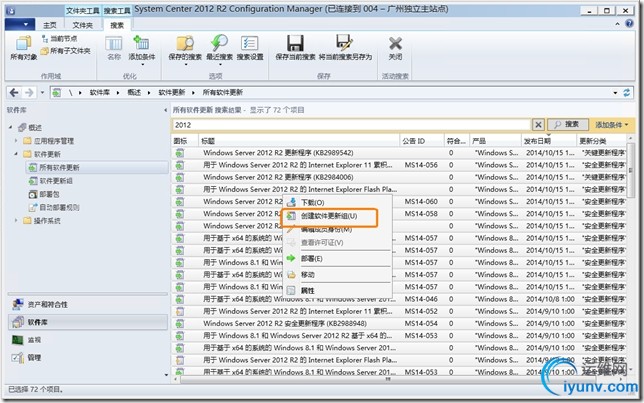The height and width of the screenshot is (403, 644).
Task: Click the MS14-054 bulletin ID cell
Action: (x=421, y=323)
